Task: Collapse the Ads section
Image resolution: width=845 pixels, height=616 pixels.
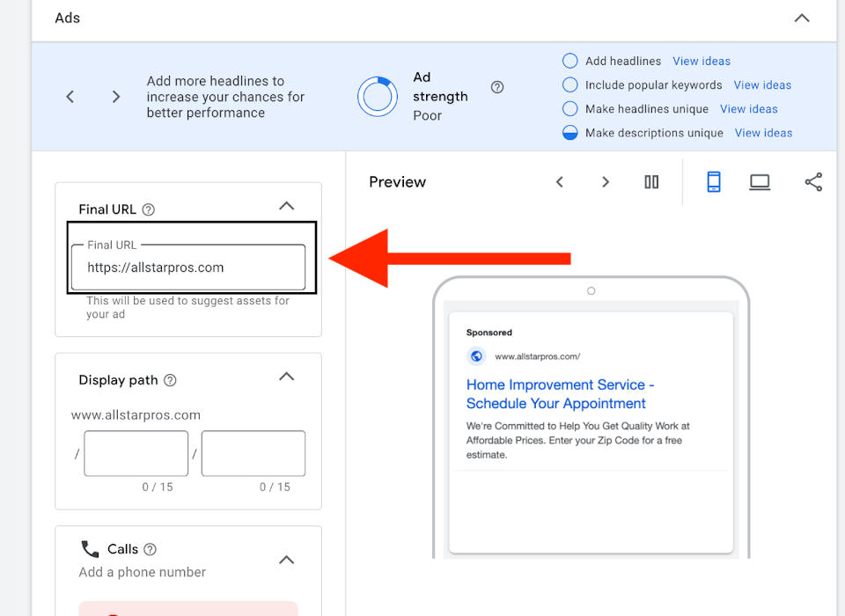Action: tap(802, 18)
